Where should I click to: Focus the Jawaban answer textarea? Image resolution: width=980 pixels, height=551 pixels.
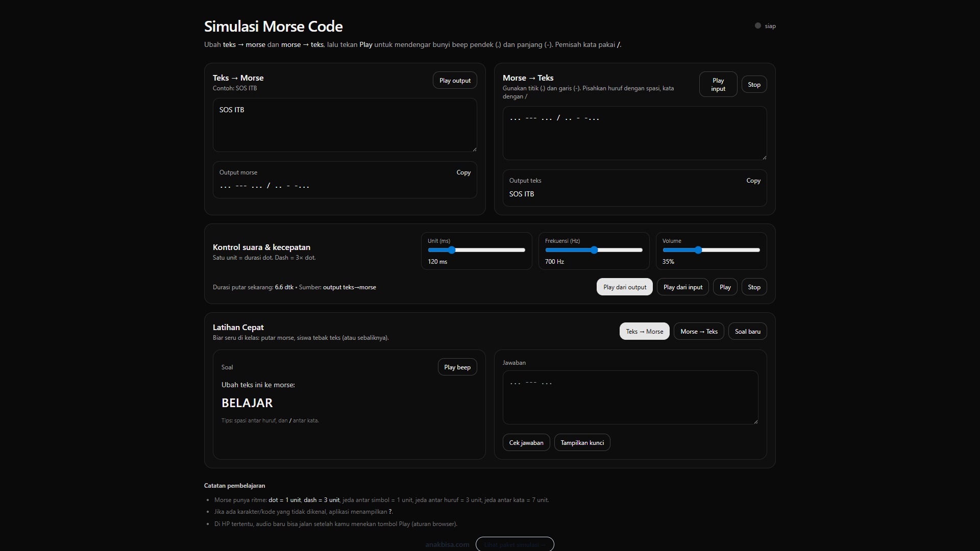pyautogui.click(x=630, y=397)
